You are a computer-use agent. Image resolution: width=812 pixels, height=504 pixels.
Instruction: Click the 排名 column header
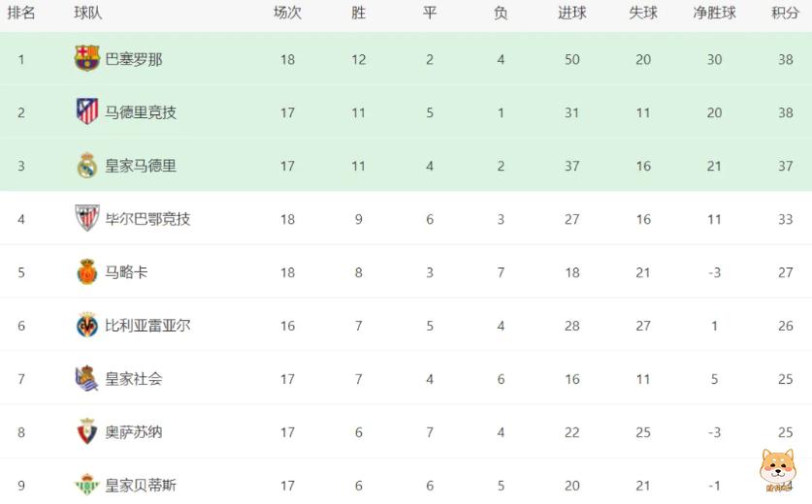tap(21, 14)
